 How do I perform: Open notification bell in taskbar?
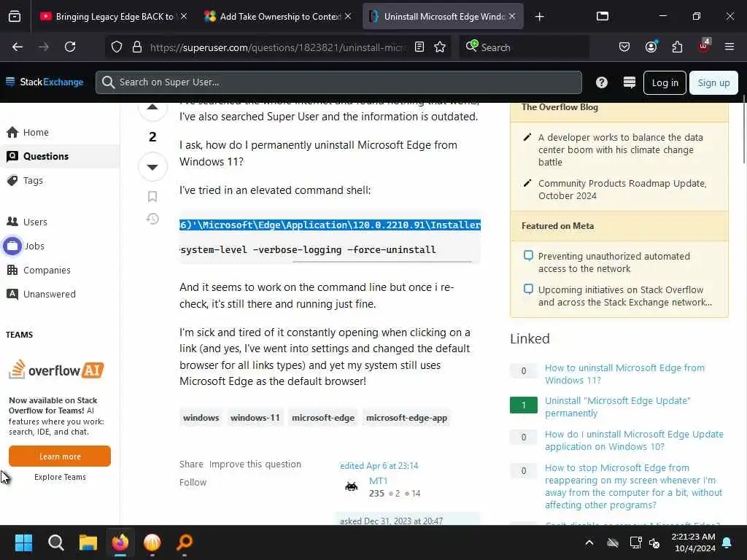pos(727,542)
